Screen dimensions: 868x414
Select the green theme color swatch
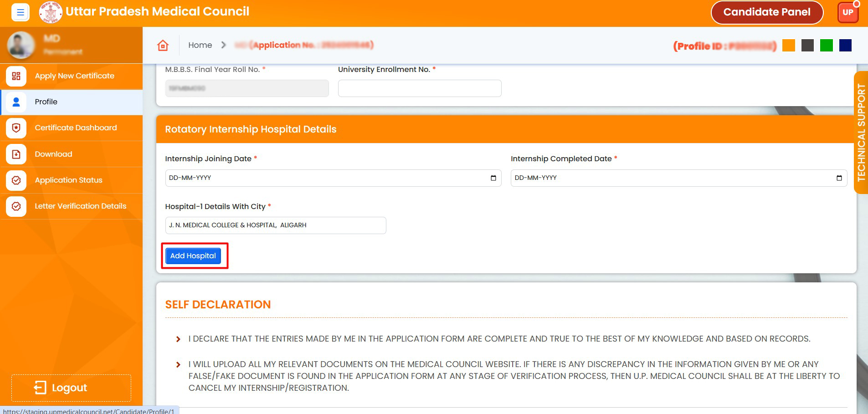pyautogui.click(x=826, y=46)
